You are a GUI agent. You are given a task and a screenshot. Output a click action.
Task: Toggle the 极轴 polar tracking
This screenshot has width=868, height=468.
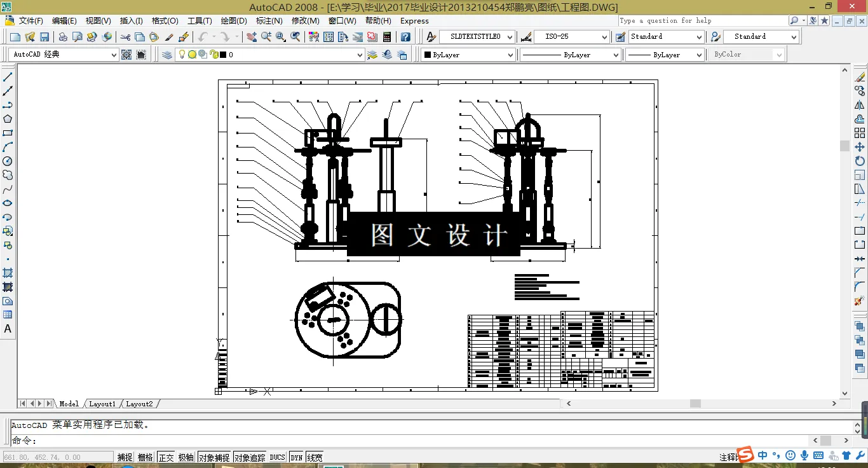186,457
